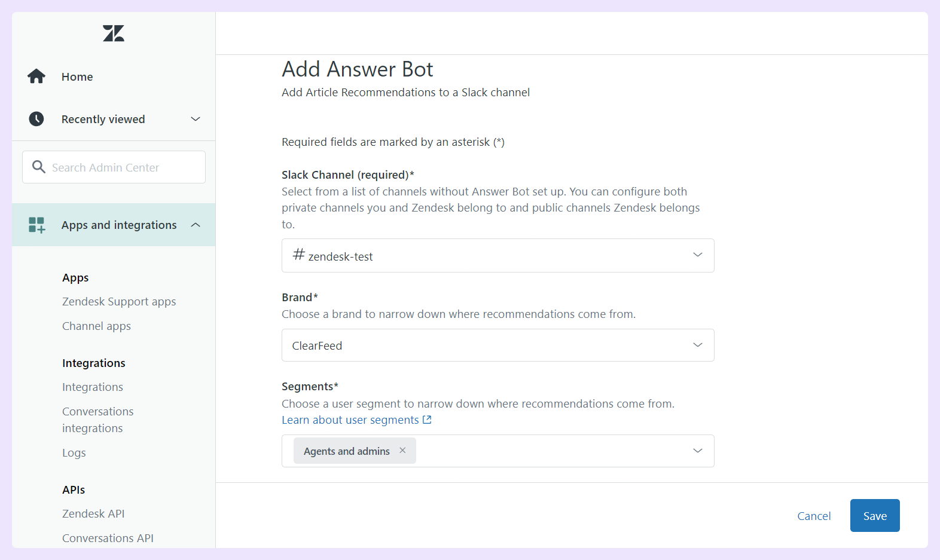940x560 pixels.
Task: Open Logs in the sidebar
Action: 74,453
